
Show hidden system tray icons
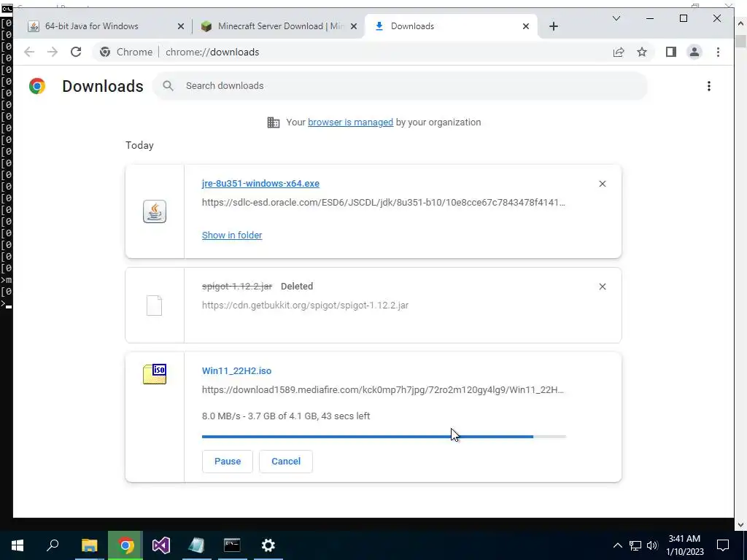point(617,545)
